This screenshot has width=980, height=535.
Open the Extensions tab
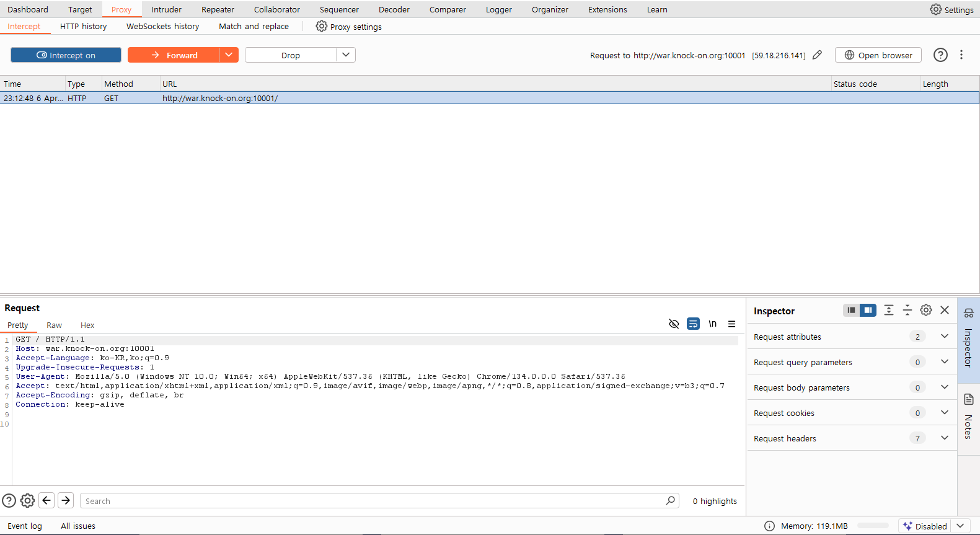[607, 9]
